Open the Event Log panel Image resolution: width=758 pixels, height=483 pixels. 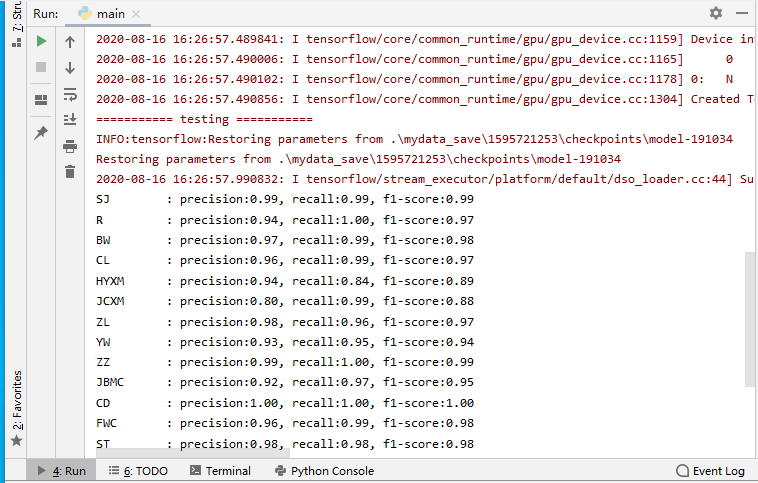(x=710, y=471)
